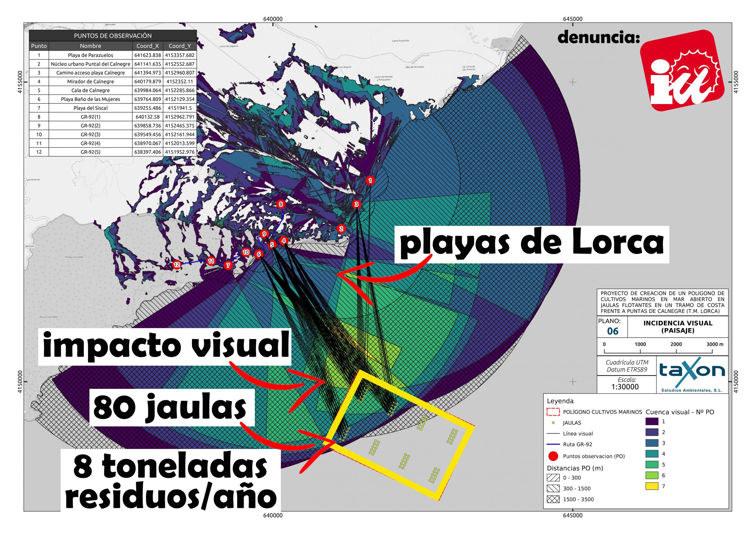The width and height of the screenshot is (756, 534).
Task: Click observation point marker 2
Action: coord(341,229)
